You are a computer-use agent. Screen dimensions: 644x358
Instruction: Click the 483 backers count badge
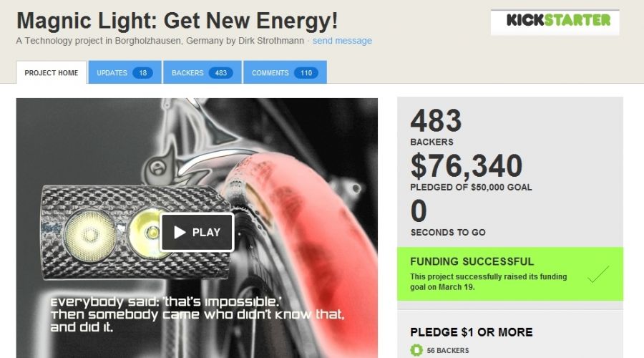[x=220, y=73]
